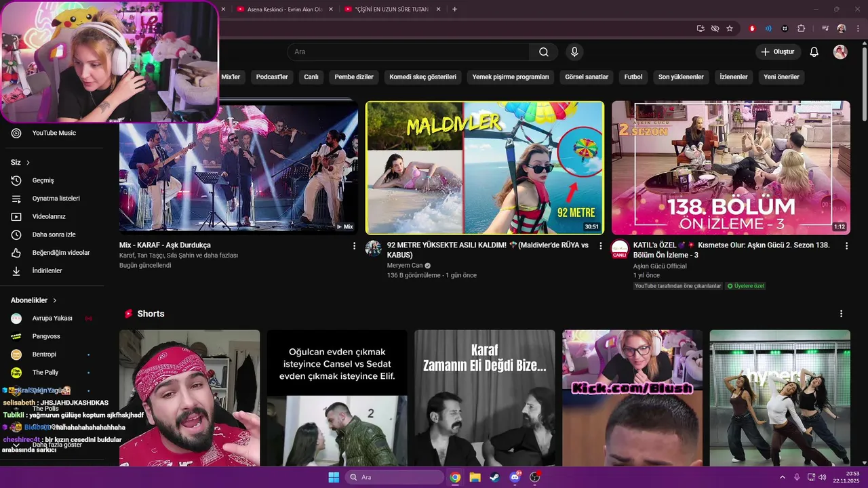Open Chrome extensions puzzle icon
This screenshot has width=868, height=488.
[x=802, y=28]
